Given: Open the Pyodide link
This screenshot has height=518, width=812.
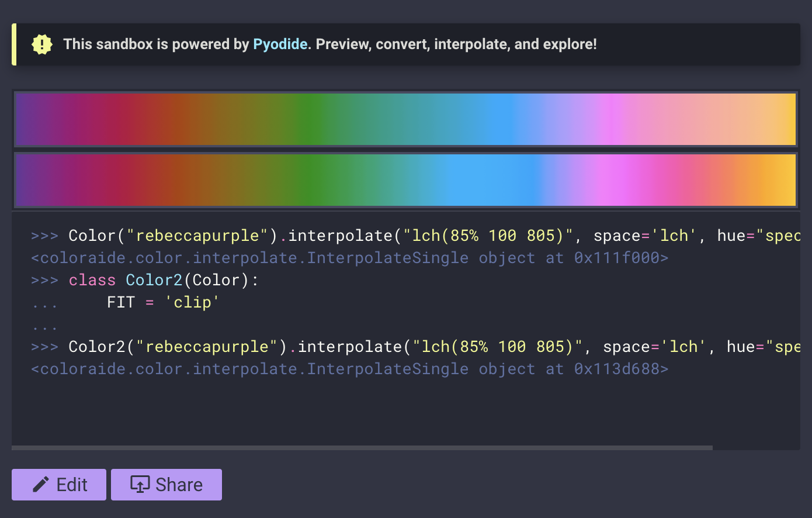Looking at the screenshot, I should 280,44.
